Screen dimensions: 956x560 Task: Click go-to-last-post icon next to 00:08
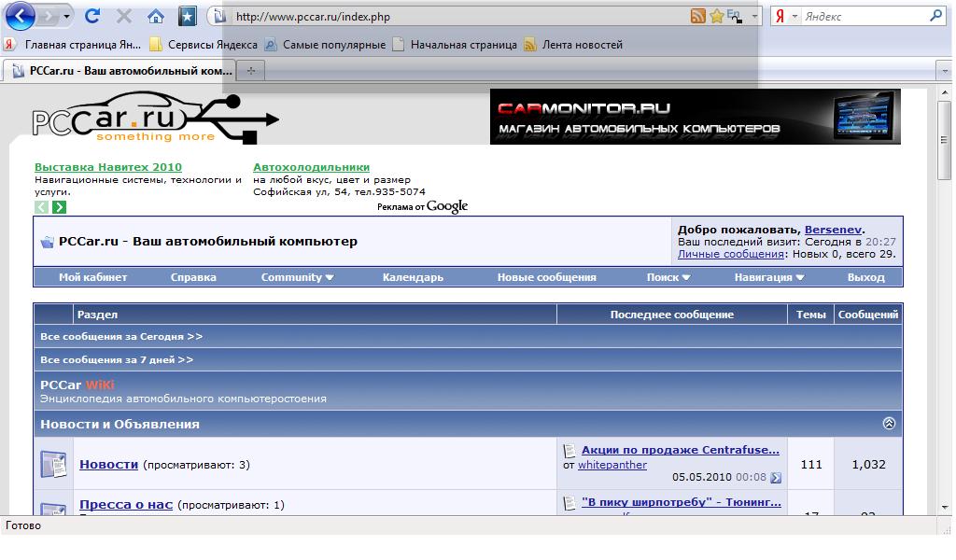(x=776, y=478)
